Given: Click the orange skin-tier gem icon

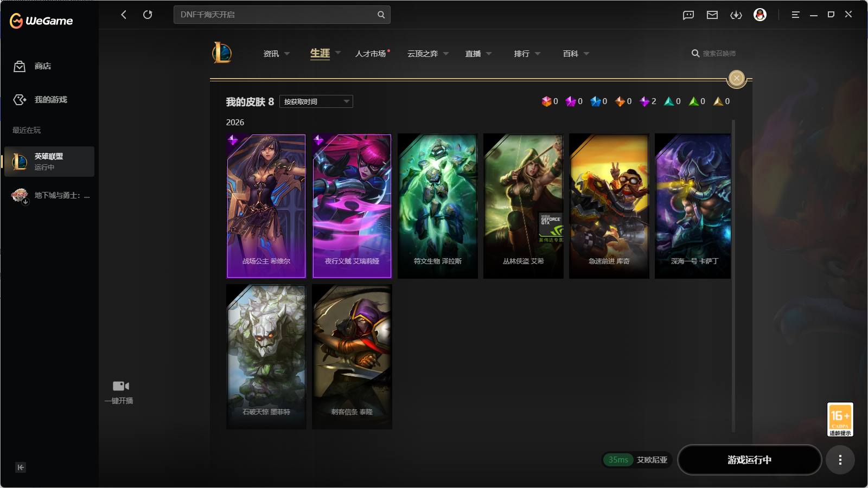Looking at the screenshot, I should click(x=620, y=101).
